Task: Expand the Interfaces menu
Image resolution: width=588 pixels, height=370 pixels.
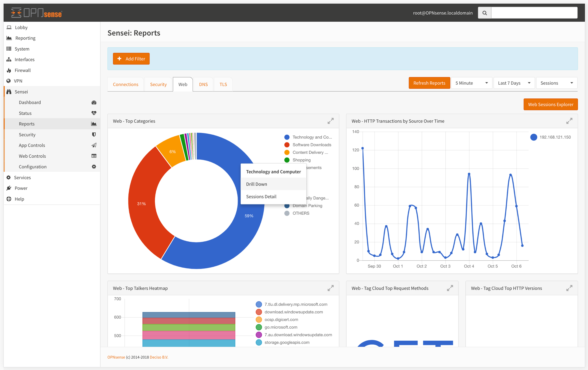Action: click(x=52, y=60)
